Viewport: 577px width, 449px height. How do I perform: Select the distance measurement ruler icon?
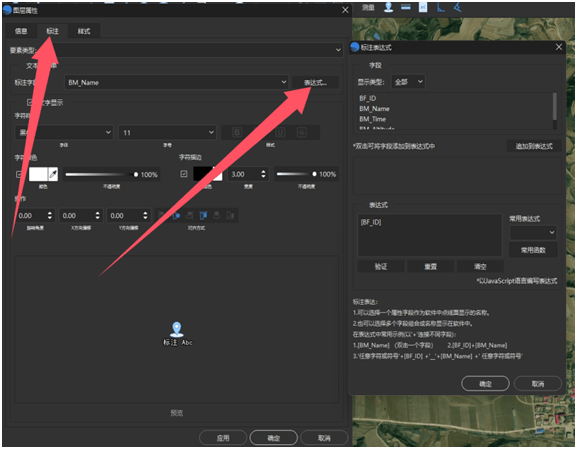(x=406, y=7)
